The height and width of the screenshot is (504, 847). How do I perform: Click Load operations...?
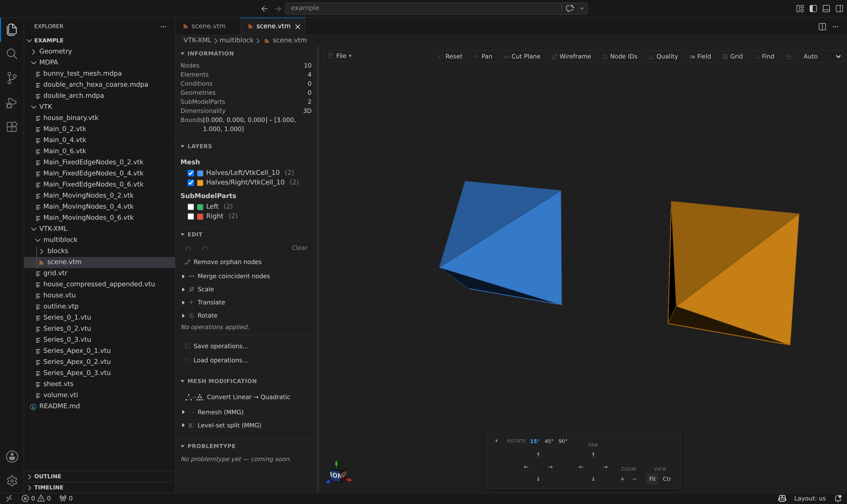tap(217, 360)
